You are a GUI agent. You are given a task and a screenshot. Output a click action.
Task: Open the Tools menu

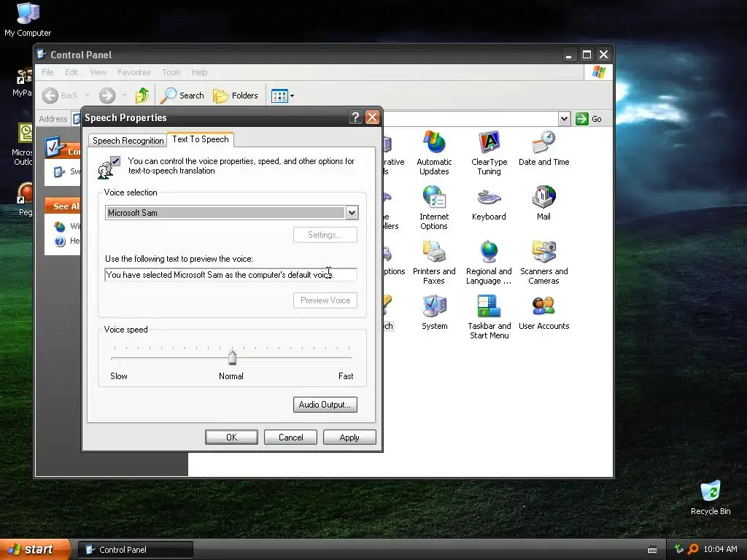(171, 72)
